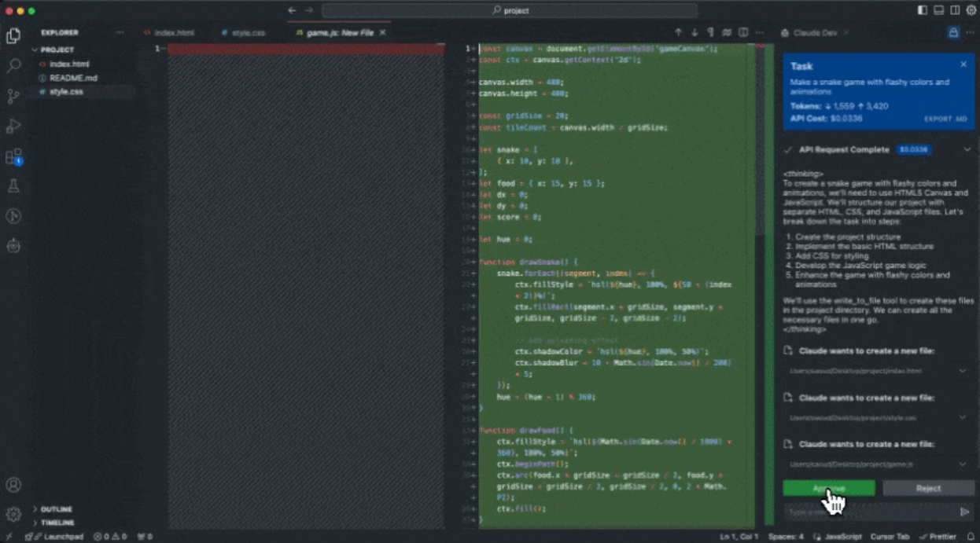Toggle the secondary side bar layout icon
The height and width of the screenshot is (543, 980).
[955, 10]
